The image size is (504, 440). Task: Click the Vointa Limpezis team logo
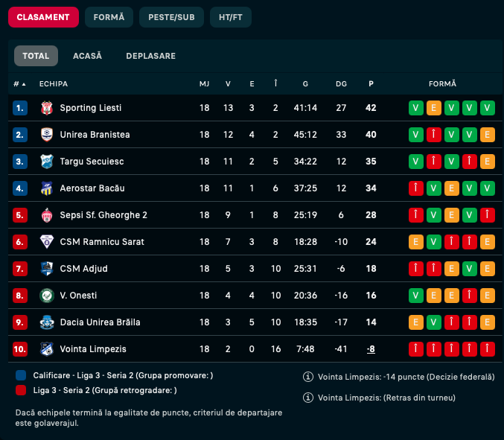47,349
